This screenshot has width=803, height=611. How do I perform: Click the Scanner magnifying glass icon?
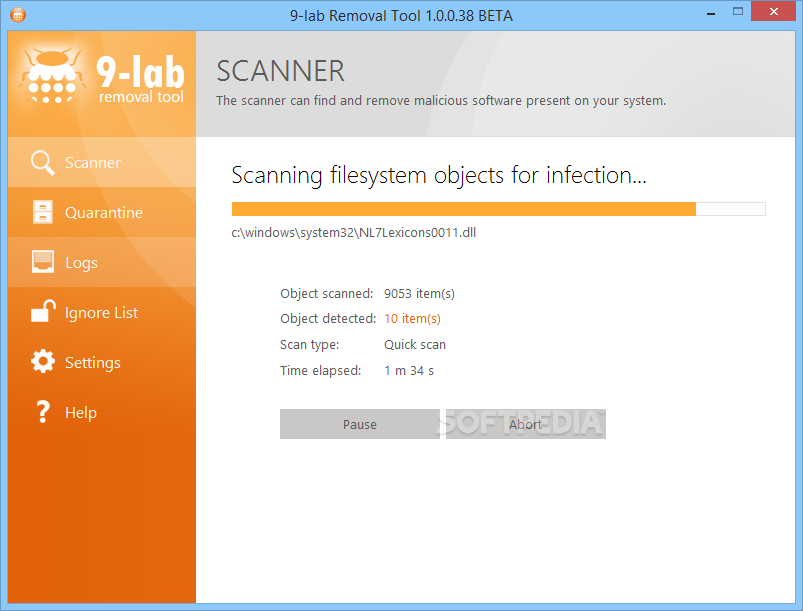[x=43, y=163]
